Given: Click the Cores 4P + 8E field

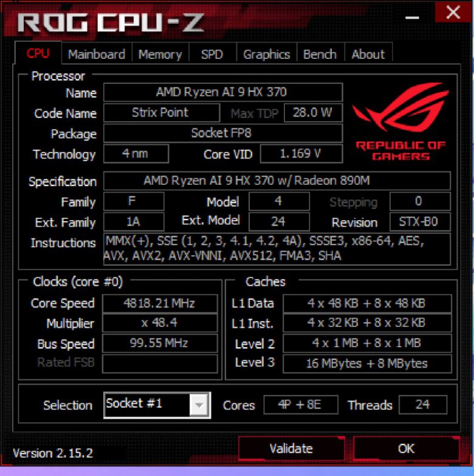Looking at the screenshot, I should point(301,405).
